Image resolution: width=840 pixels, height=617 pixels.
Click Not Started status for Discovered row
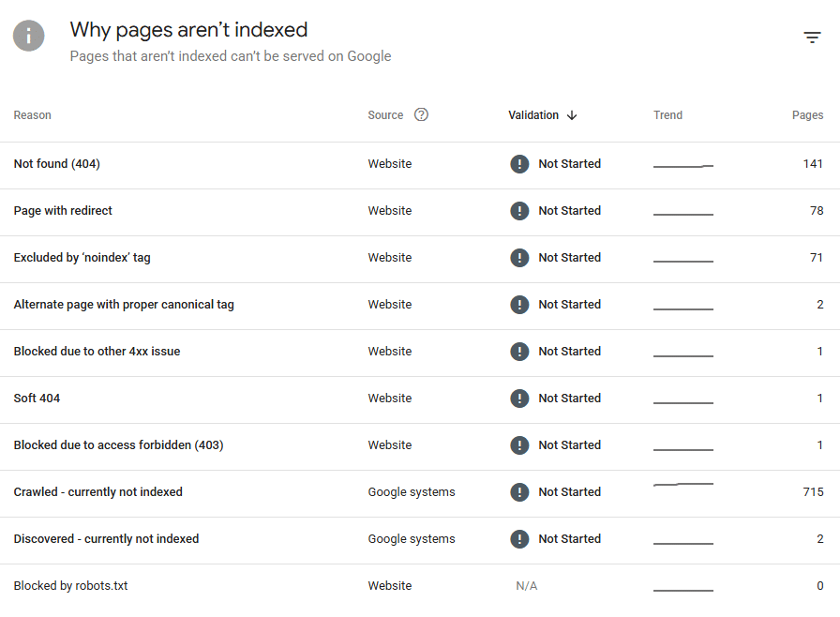click(569, 539)
